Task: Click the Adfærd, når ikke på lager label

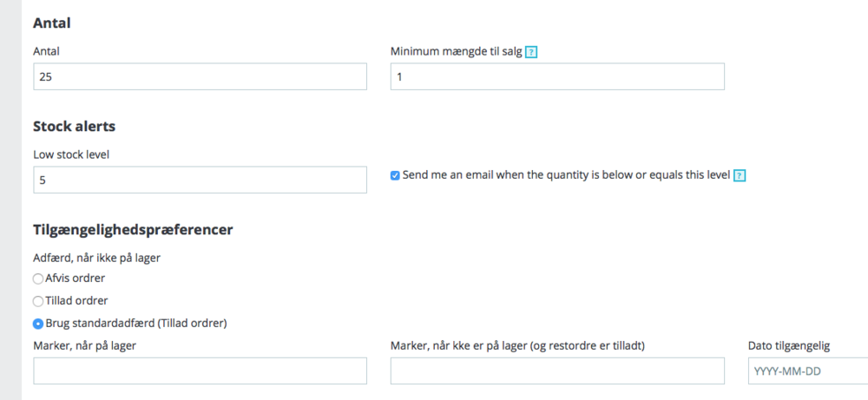Action: tap(95, 258)
